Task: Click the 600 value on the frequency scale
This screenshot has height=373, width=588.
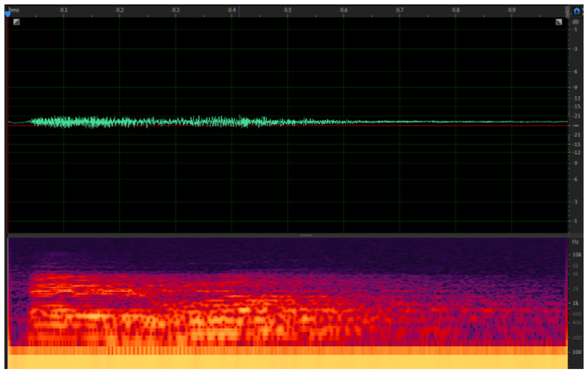Action: click(x=577, y=314)
